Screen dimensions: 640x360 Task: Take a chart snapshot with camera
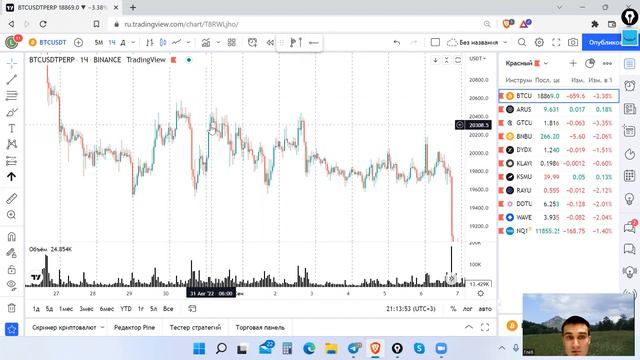coord(573,42)
